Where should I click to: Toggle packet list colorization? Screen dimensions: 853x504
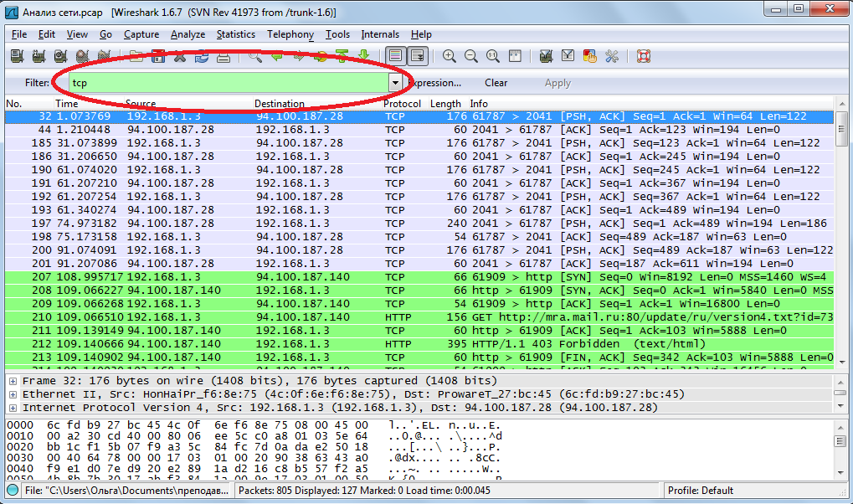click(x=395, y=56)
